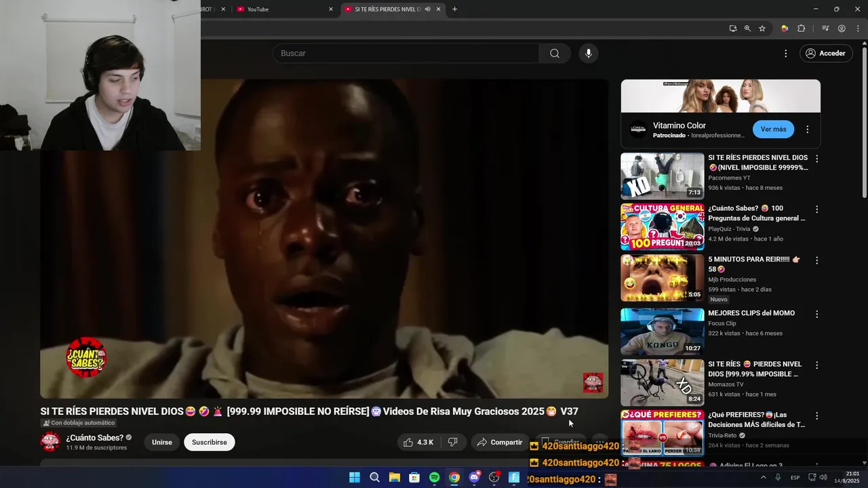Open the Windows Start menu

355,478
